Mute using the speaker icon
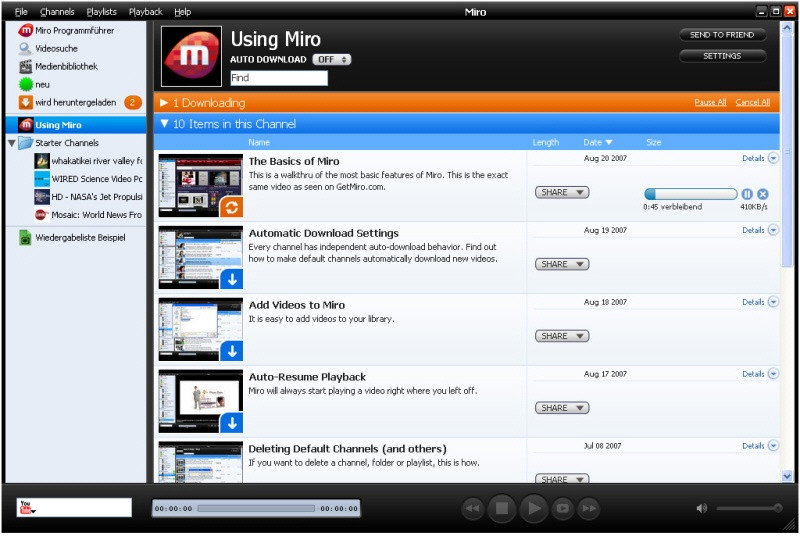This screenshot has height=536, width=800. [702, 508]
